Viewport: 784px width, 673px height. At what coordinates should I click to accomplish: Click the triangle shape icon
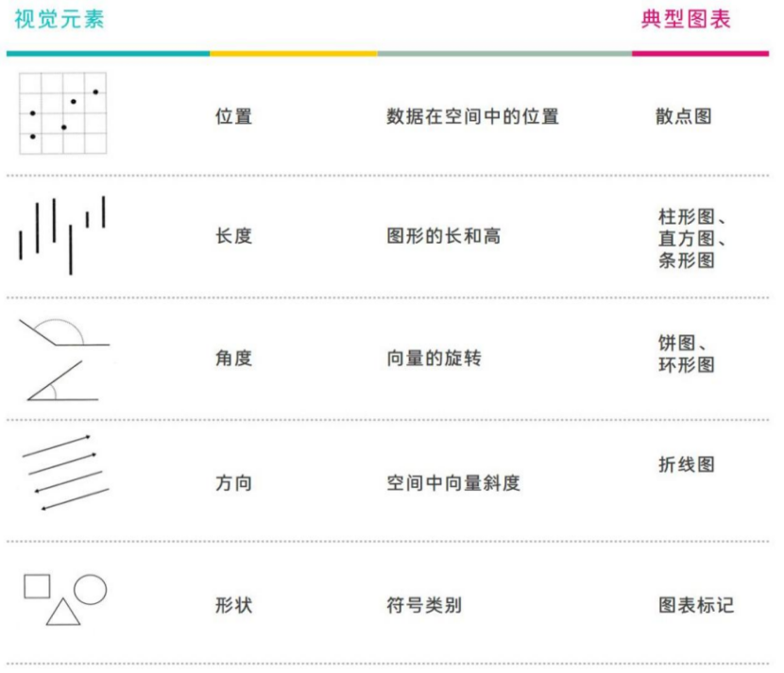[x=63, y=612]
